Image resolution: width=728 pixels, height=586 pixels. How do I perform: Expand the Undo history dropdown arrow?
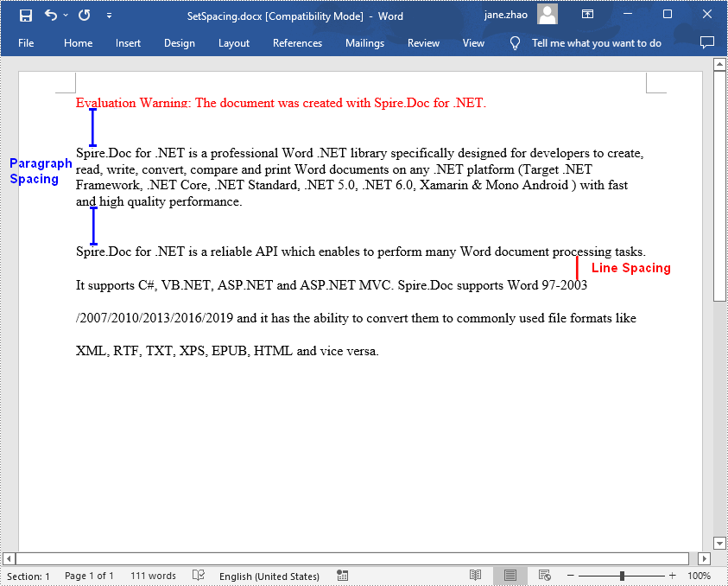click(64, 15)
